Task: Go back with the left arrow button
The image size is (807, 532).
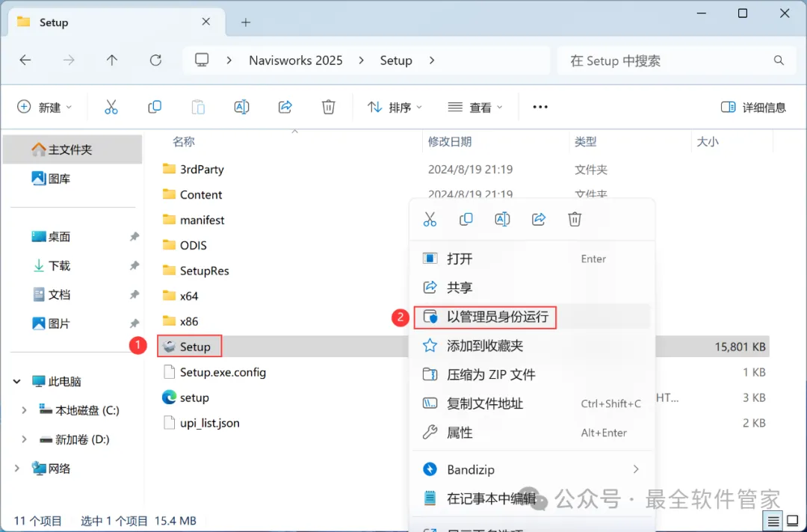Action: (25, 61)
